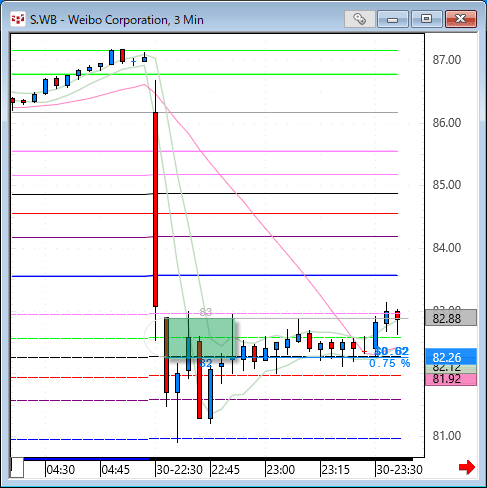Click the 81.00 price axis label

coord(447,436)
